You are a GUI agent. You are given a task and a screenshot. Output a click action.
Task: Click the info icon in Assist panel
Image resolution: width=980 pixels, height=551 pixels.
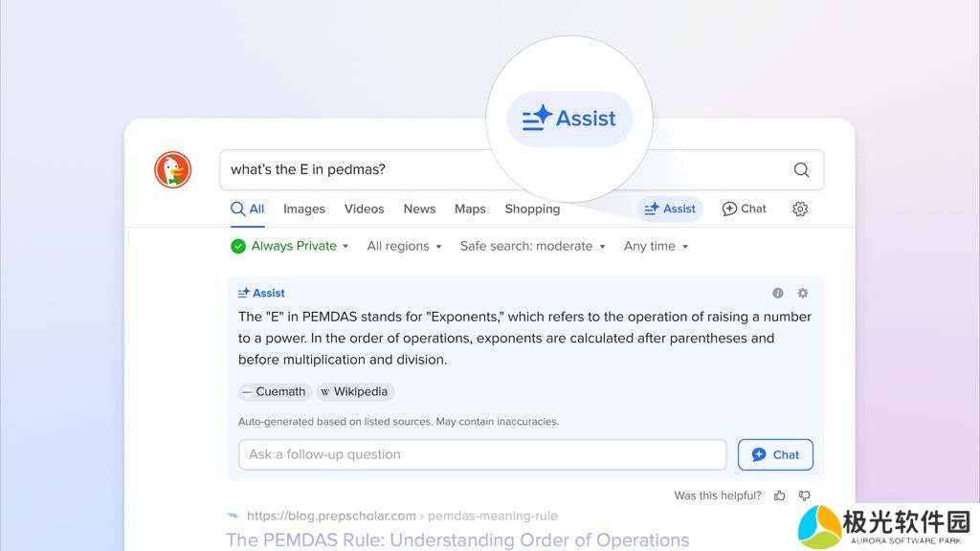click(x=778, y=294)
